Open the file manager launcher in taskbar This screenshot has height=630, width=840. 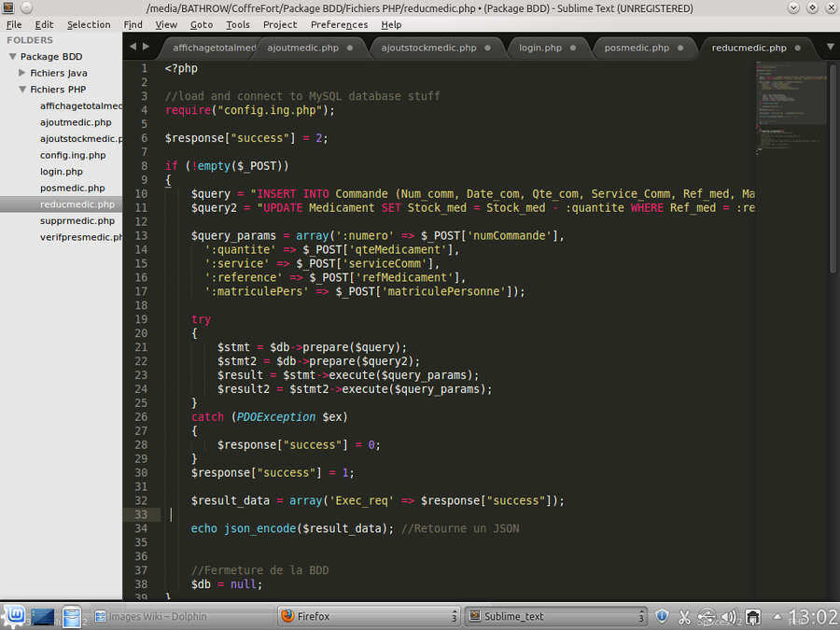pos(72,616)
